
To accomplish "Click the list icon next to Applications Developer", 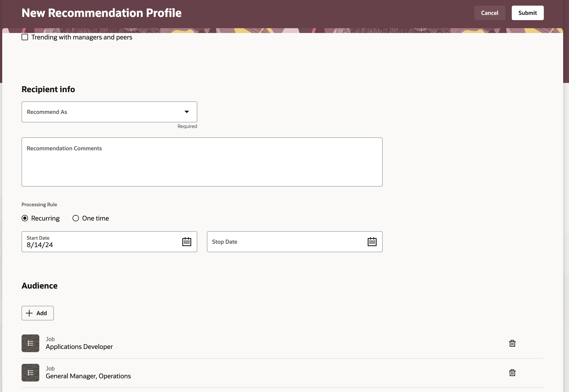I will (30, 343).
